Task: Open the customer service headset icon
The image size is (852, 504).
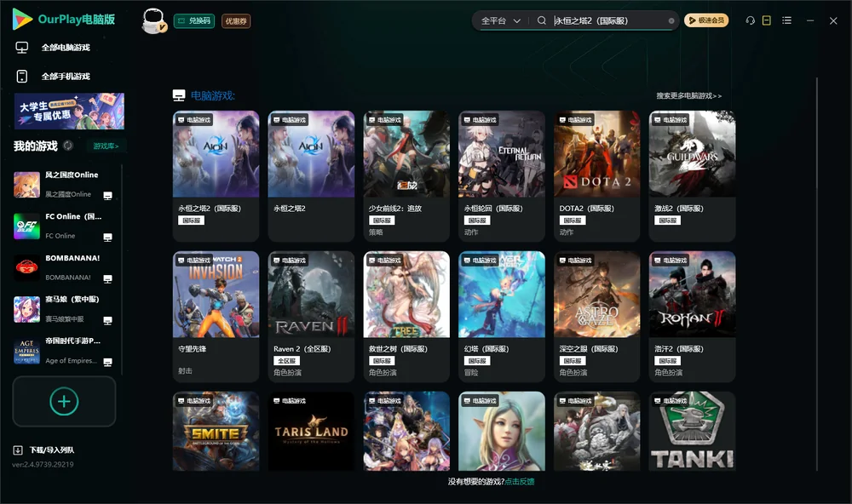Action: pyautogui.click(x=751, y=20)
